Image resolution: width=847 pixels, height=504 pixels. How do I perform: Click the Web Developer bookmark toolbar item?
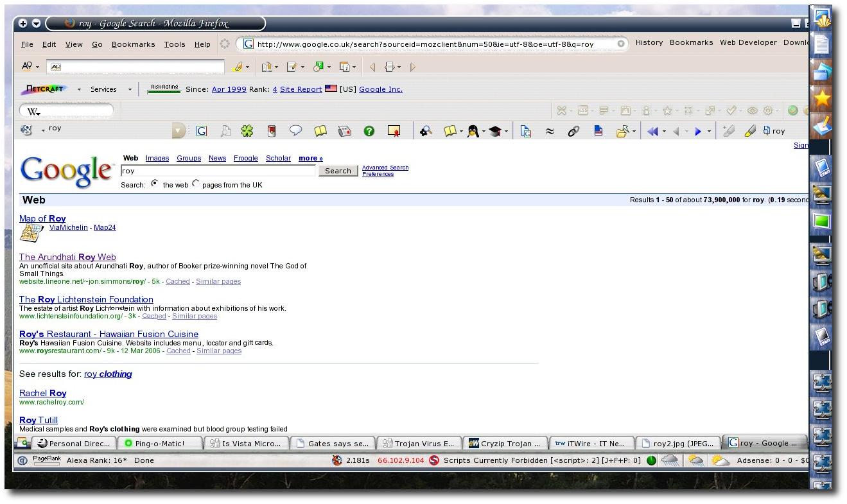(748, 42)
